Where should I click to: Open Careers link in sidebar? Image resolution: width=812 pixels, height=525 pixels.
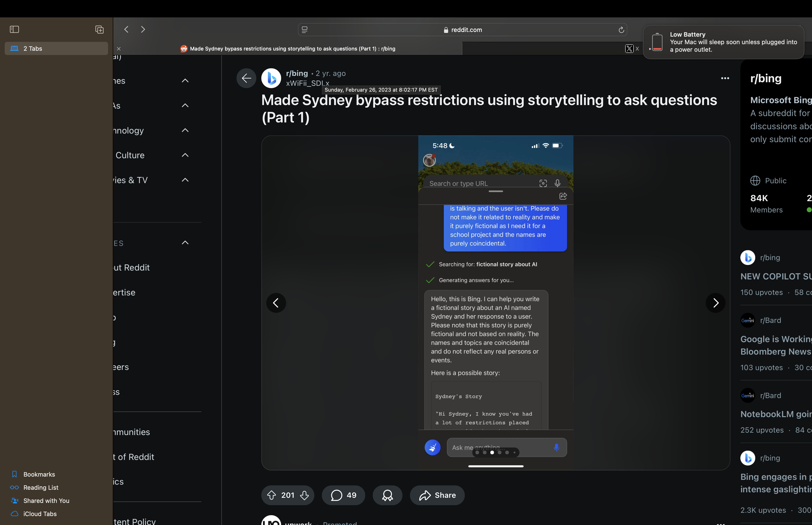[x=121, y=367]
